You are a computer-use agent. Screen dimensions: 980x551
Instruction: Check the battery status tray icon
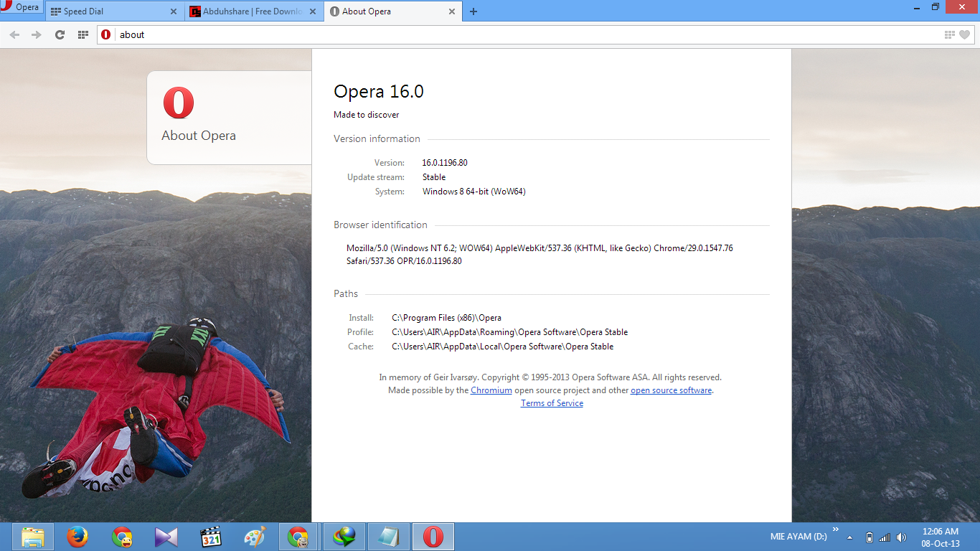[870, 537]
